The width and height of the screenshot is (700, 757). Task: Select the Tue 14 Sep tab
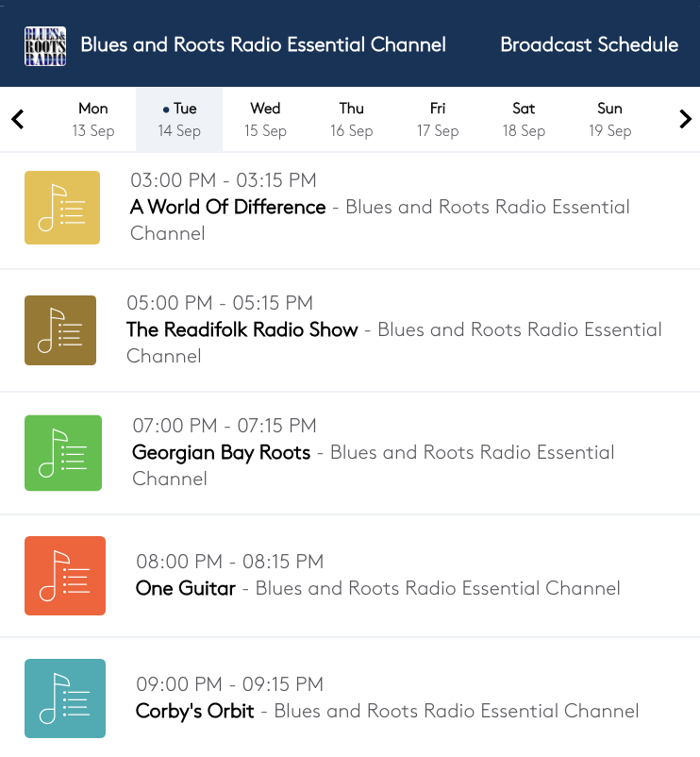[179, 120]
